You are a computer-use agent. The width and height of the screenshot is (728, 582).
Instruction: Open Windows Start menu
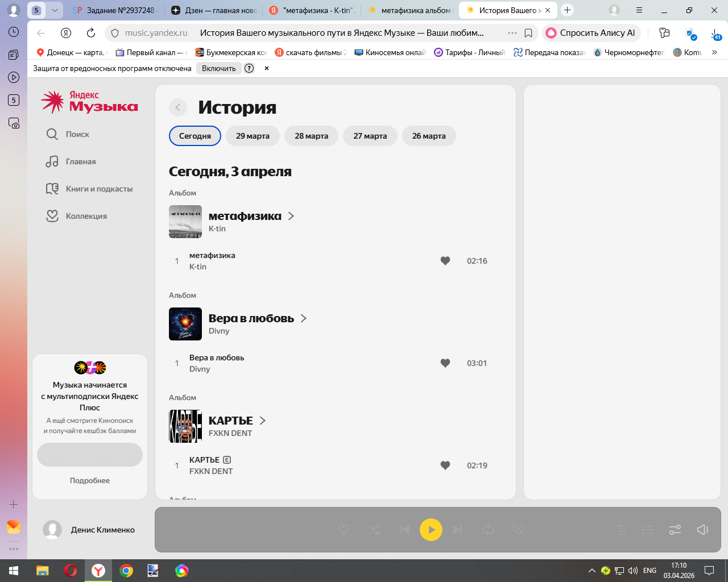tap(14, 571)
